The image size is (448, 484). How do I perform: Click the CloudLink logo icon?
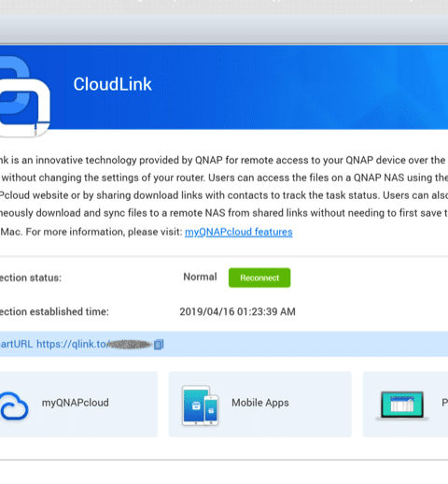click(x=24, y=96)
